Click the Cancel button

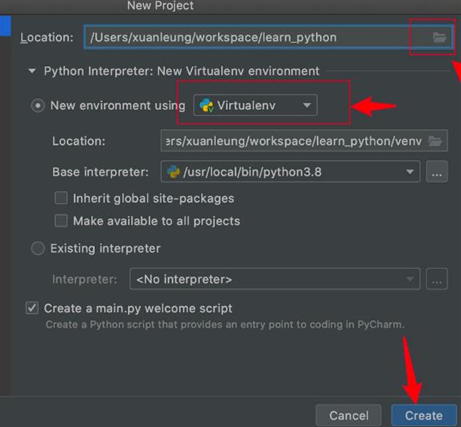(x=349, y=416)
